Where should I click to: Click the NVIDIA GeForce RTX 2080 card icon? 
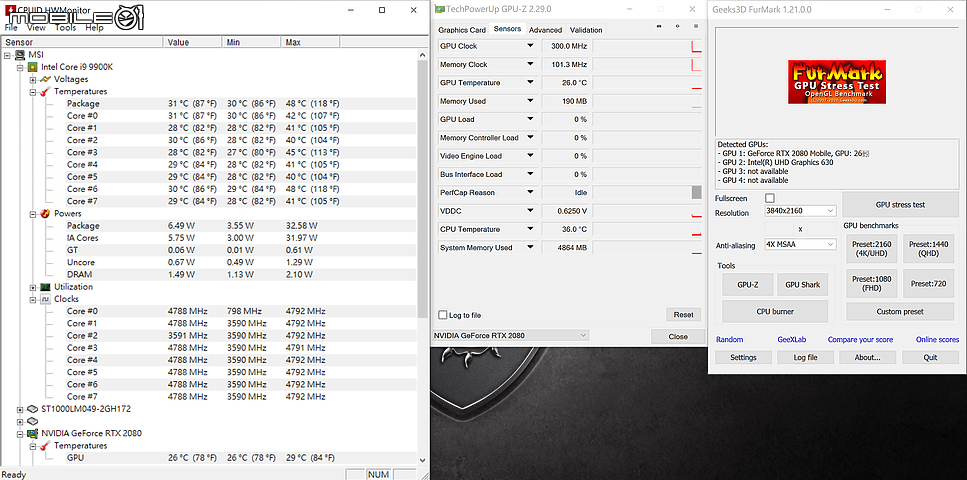33,433
